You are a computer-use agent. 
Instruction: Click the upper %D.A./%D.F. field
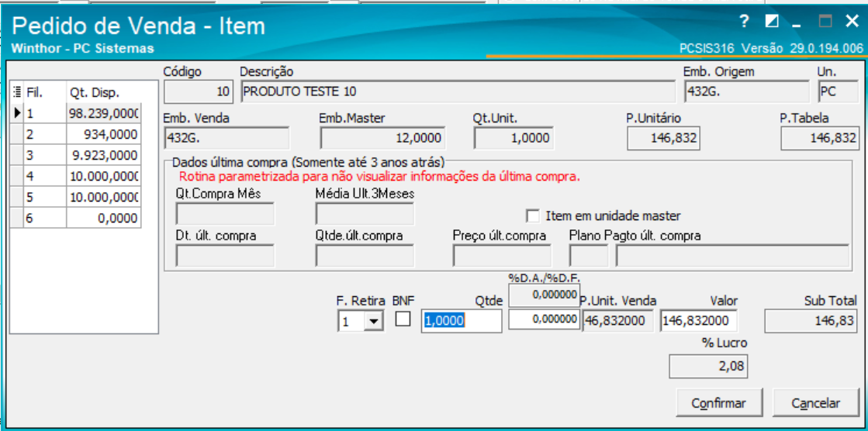coord(544,295)
